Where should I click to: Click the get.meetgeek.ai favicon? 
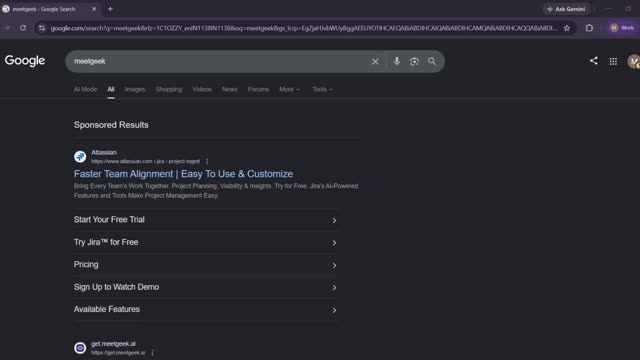point(80,348)
